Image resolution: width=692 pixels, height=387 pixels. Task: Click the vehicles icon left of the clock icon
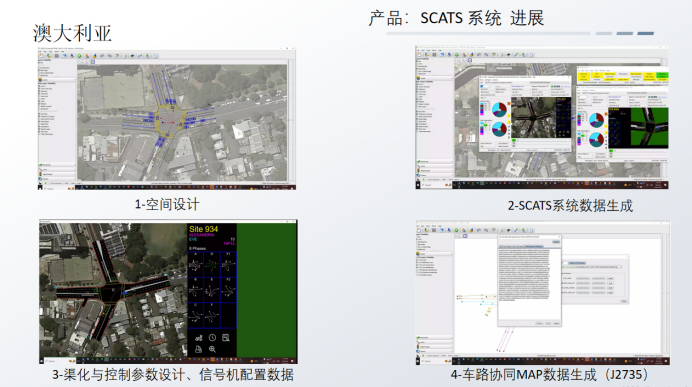pyautogui.click(x=199, y=338)
